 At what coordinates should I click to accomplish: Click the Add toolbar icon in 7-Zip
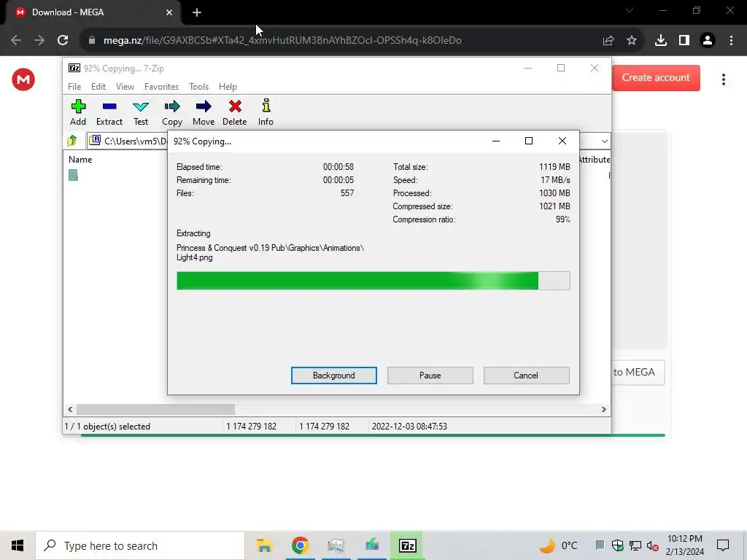coord(78,112)
